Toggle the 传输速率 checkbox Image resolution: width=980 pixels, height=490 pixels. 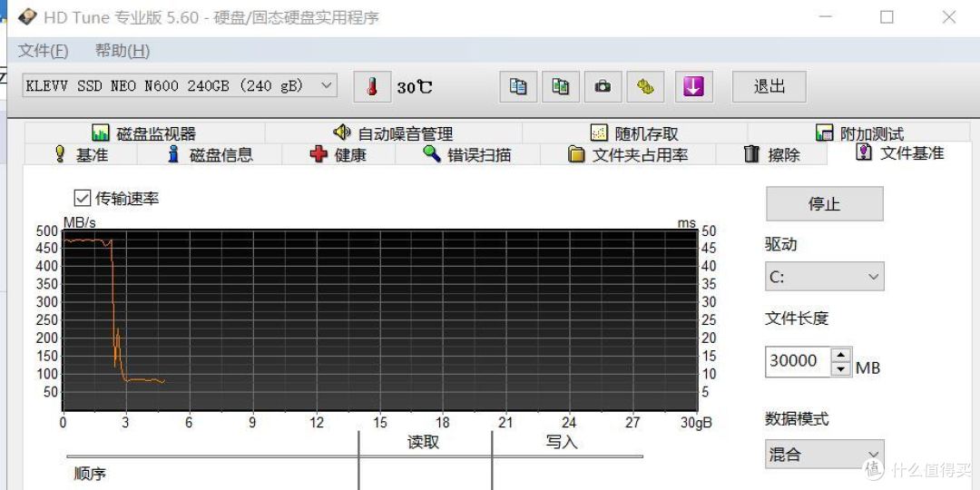pyautogui.click(x=83, y=198)
